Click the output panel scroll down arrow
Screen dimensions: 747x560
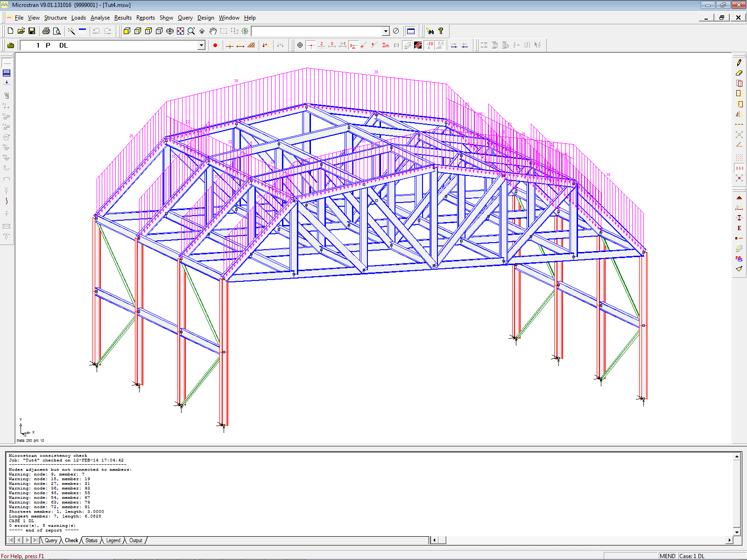737,532
